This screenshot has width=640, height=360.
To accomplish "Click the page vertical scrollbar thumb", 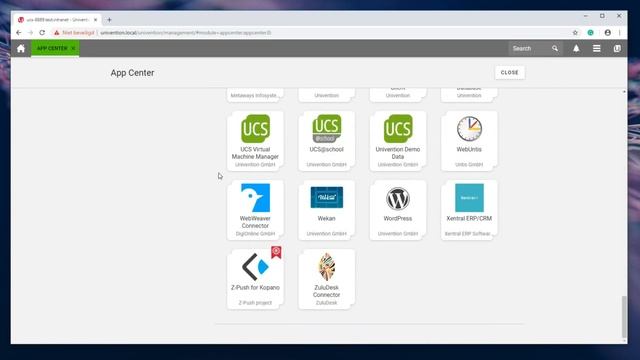I will point(624,317).
